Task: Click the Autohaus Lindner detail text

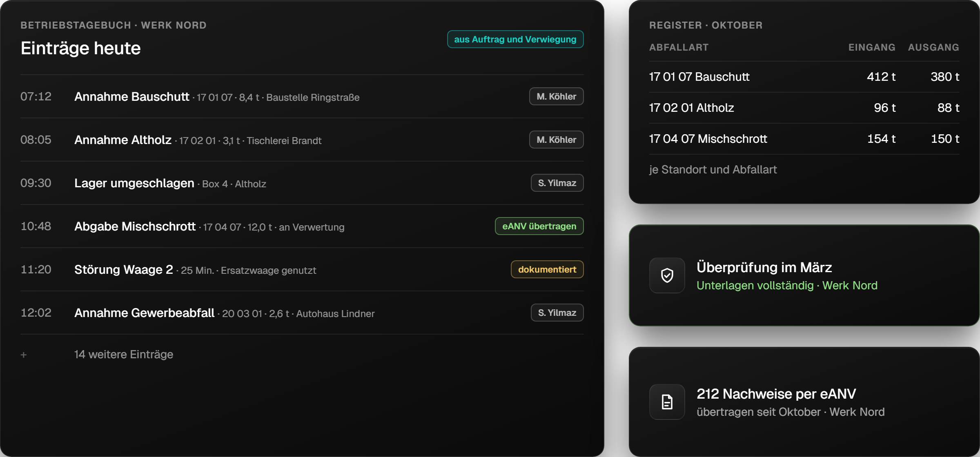Action: (335, 314)
